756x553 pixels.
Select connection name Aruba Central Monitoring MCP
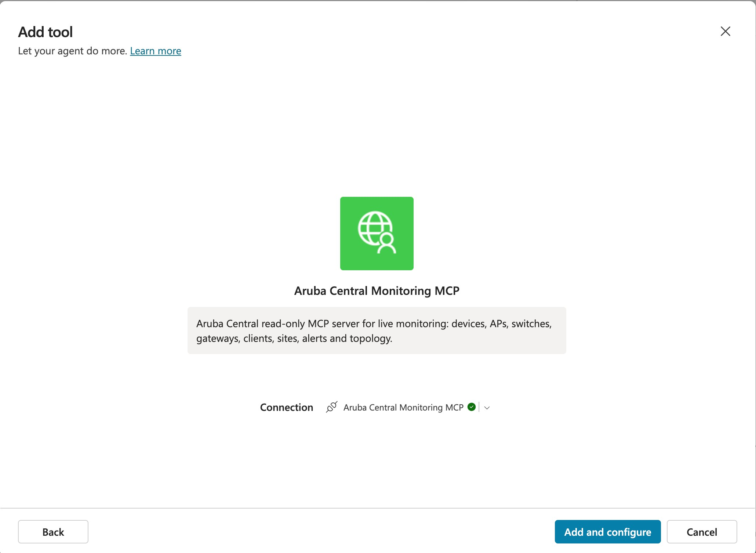coord(403,407)
